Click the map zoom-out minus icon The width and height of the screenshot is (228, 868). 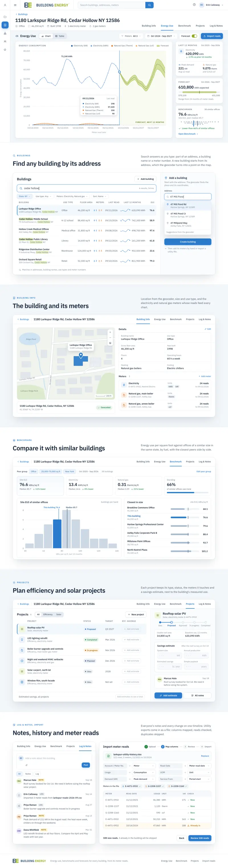click(x=110, y=338)
